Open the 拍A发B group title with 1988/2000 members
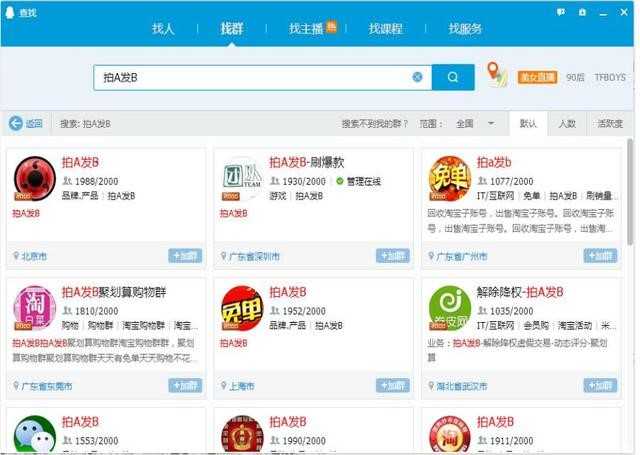This screenshot has width=640, height=455. [80, 162]
